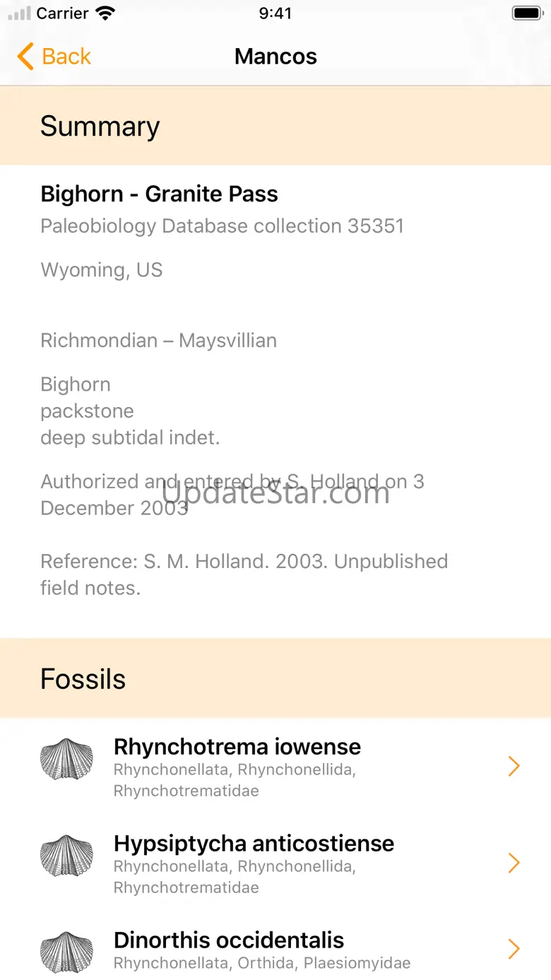Tap the Hypsiptycha anticostiense shell icon

[66, 856]
